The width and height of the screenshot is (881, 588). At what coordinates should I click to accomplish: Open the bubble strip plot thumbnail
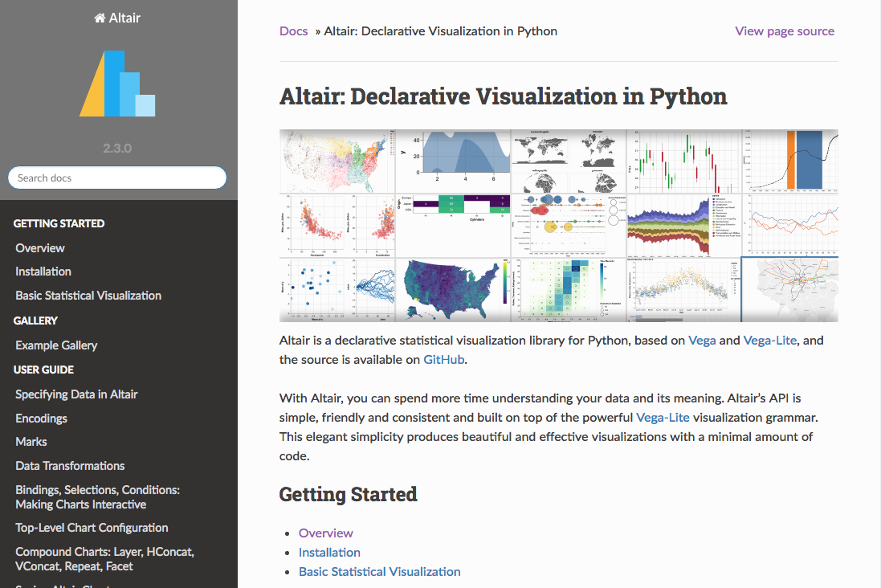tap(569, 226)
